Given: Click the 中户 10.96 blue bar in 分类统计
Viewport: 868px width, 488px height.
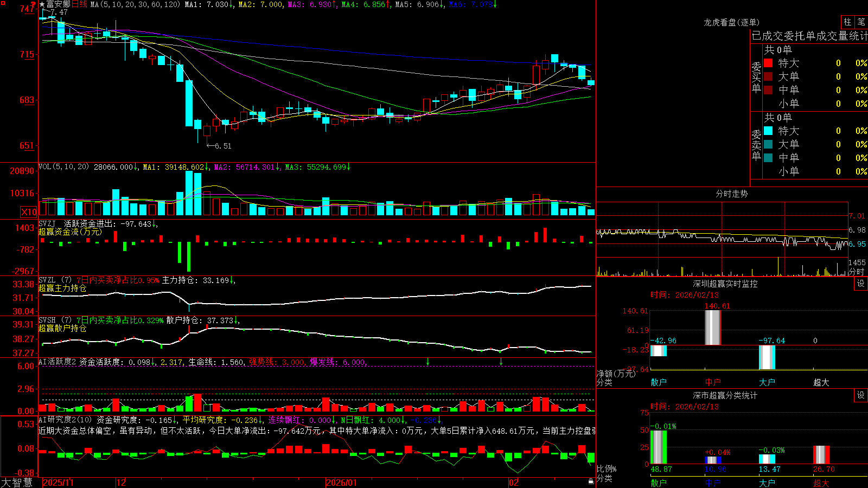Looking at the screenshot, I should [x=713, y=460].
